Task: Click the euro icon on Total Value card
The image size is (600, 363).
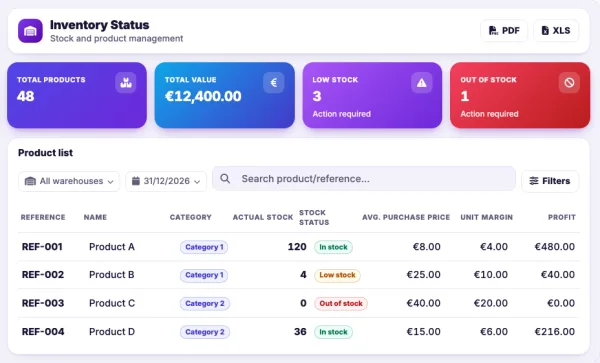Action: coord(274,83)
